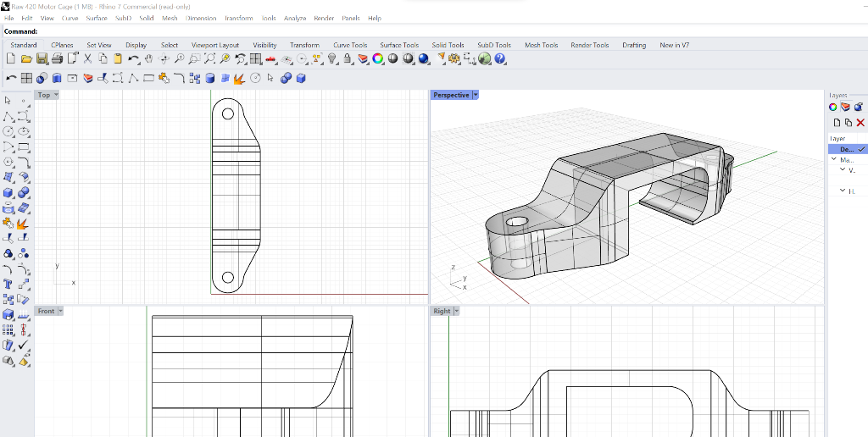Collapse the 'Ma...' layer tree node
Image resolution: width=868 pixels, height=437 pixels.
(833, 159)
